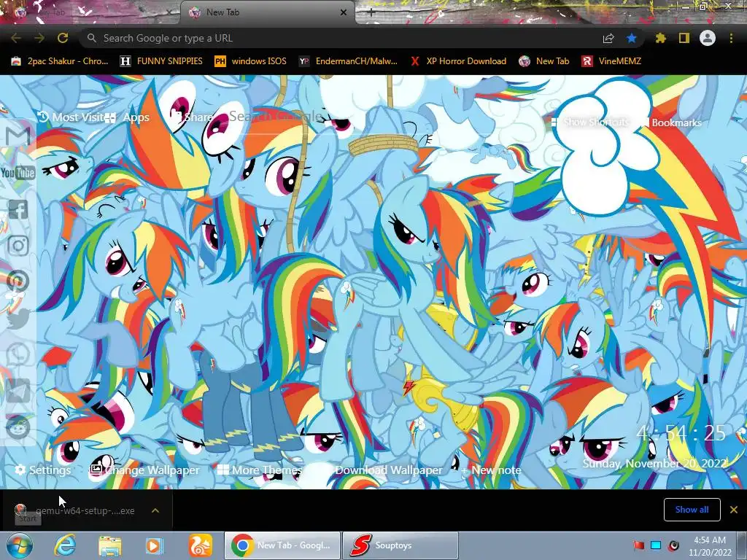
Task: Open the New Tab bookmark in bookmarks bar
Action: [544, 61]
